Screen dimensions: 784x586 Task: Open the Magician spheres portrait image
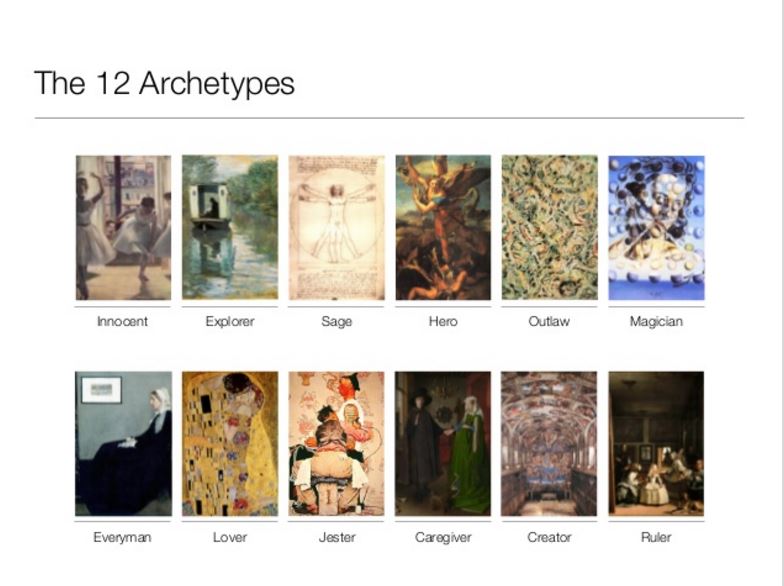(656, 228)
